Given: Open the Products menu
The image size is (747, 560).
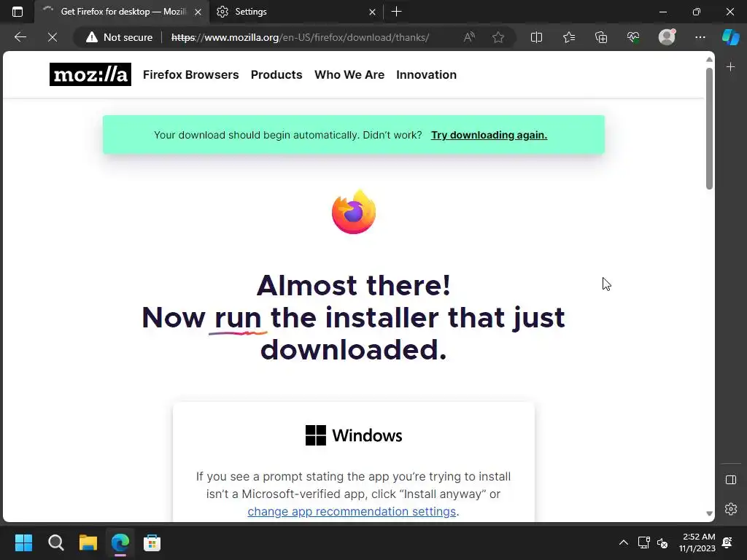Looking at the screenshot, I should 276,75.
